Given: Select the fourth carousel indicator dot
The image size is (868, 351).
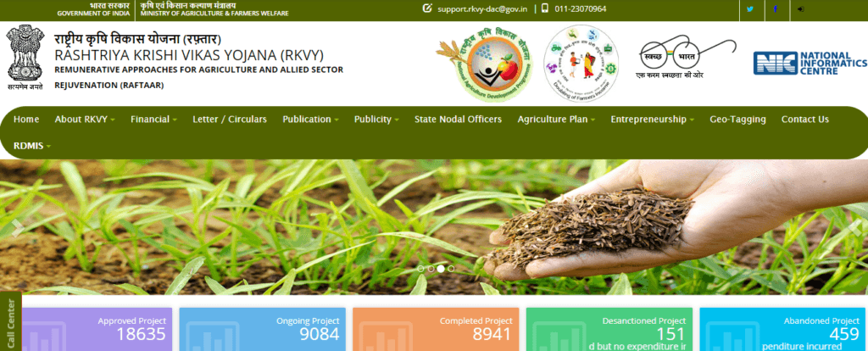Looking at the screenshot, I should [451, 269].
